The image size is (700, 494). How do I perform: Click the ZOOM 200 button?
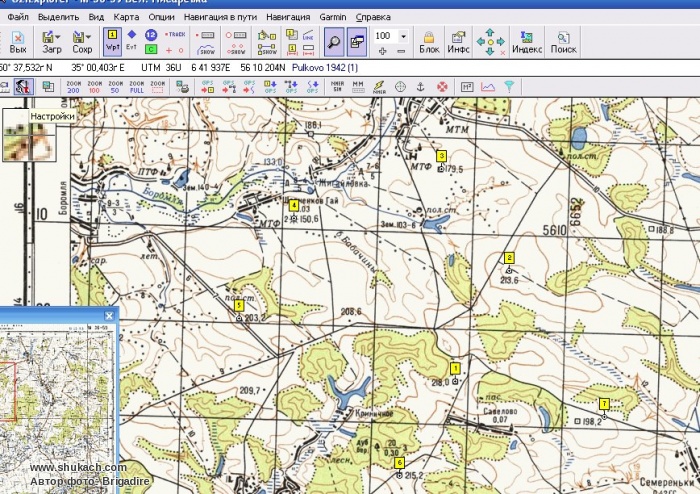pyautogui.click(x=74, y=87)
